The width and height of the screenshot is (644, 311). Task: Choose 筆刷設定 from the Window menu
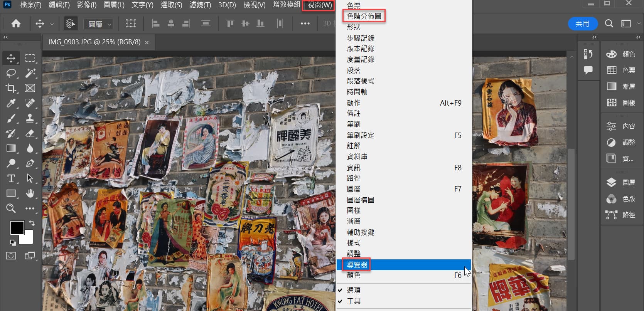pos(404,135)
